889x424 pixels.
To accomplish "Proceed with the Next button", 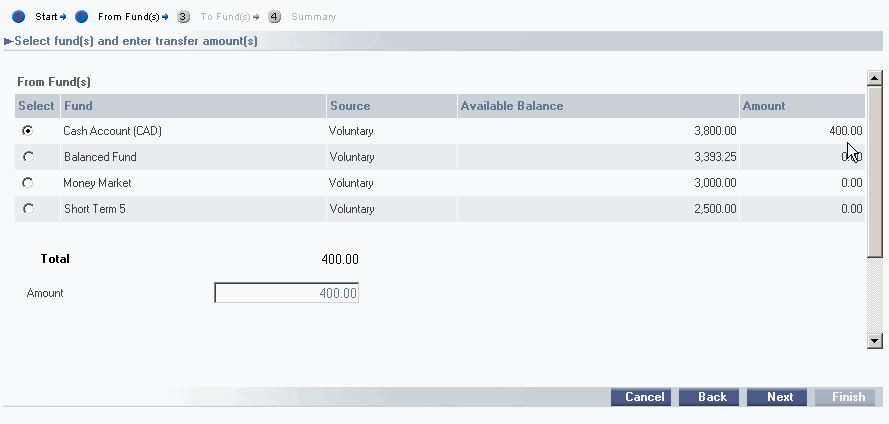I will pos(780,397).
